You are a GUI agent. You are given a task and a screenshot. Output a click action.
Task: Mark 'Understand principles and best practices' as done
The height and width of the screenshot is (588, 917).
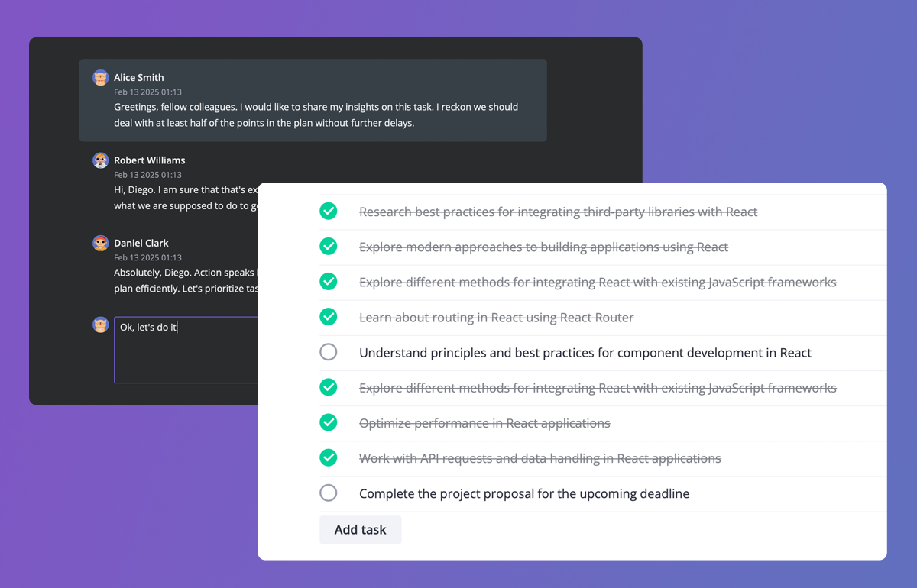click(x=329, y=352)
